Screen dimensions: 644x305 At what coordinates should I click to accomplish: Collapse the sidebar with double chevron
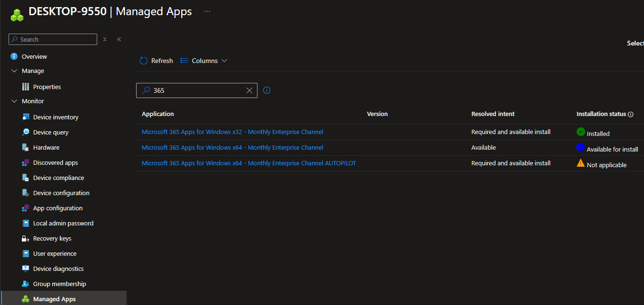(x=119, y=39)
